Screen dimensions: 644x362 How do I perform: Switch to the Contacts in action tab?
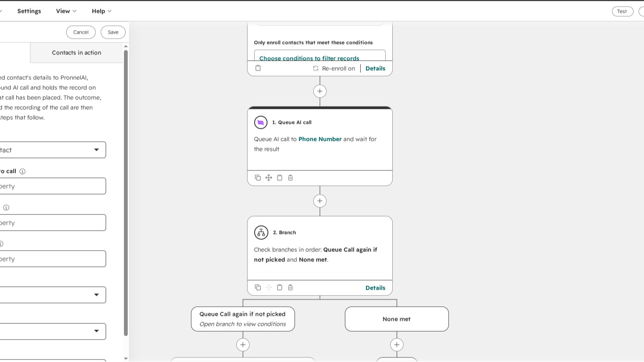pos(77,53)
